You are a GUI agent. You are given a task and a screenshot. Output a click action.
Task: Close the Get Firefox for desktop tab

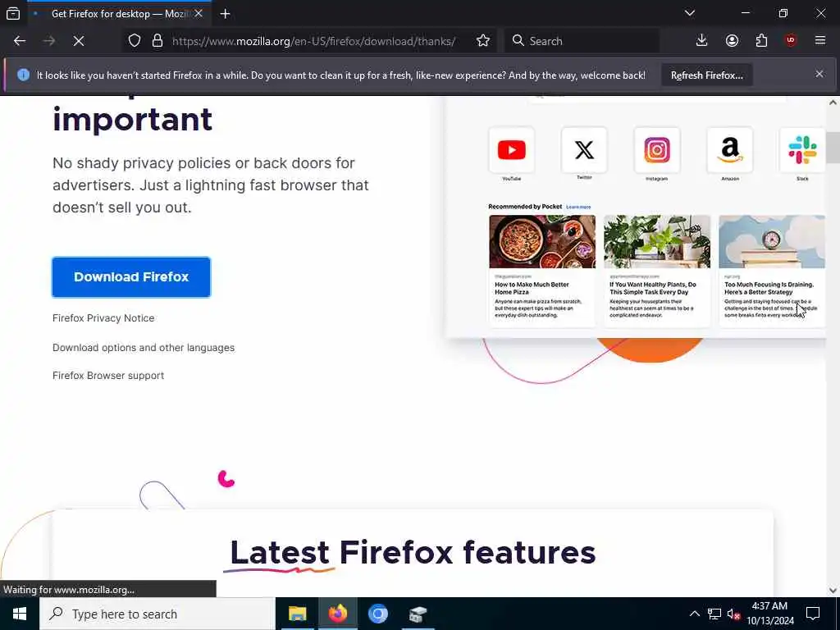pyautogui.click(x=199, y=14)
